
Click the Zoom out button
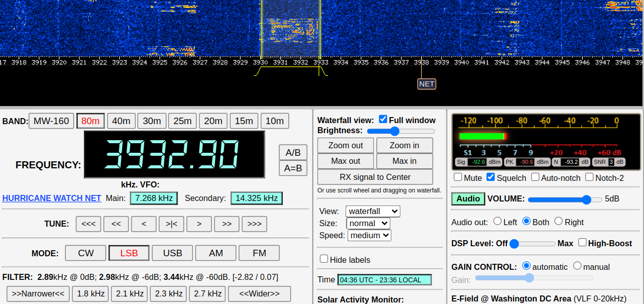pyautogui.click(x=346, y=145)
